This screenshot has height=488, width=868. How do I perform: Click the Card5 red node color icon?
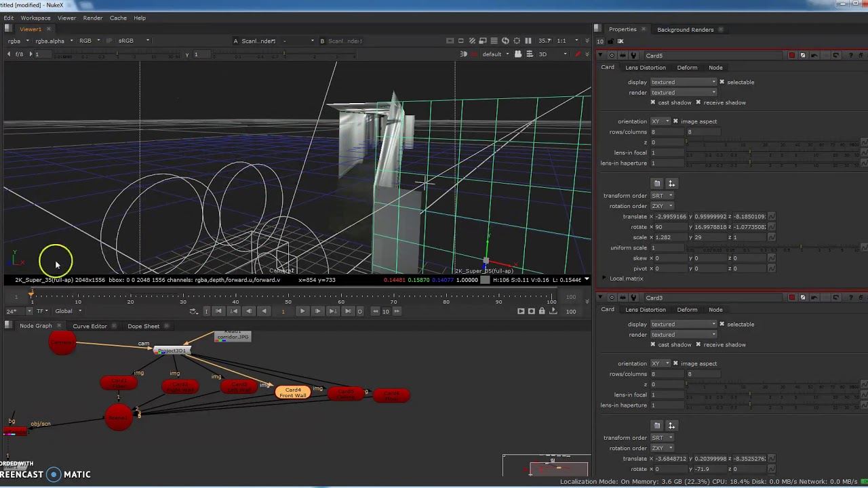pos(791,56)
